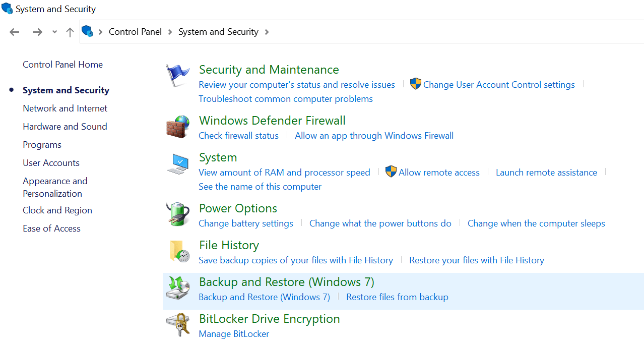Image resolution: width=644 pixels, height=341 pixels.
Task: Open the Network and Internet category
Action: coord(65,108)
